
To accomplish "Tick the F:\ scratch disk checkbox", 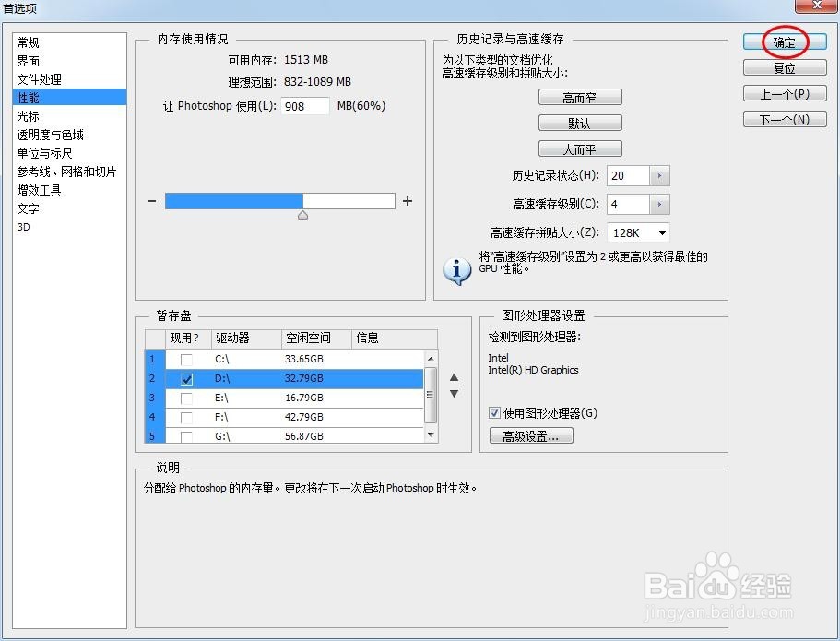I will [186, 418].
